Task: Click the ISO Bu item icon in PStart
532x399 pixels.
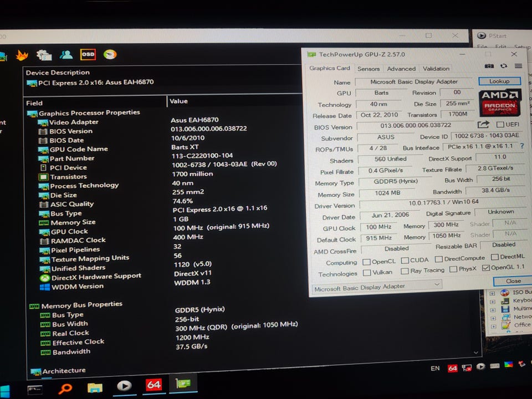Action: click(504, 293)
